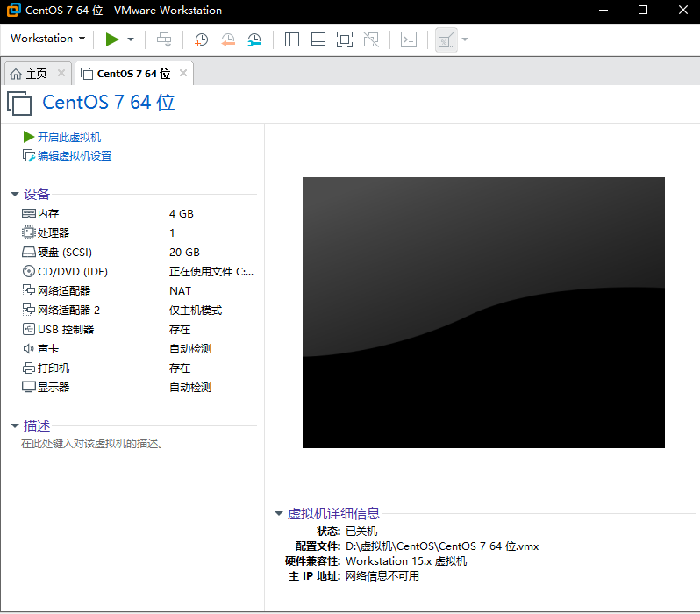Click the 已关机 status text
The height and width of the screenshot is (614, 700).
pos(361,531)
